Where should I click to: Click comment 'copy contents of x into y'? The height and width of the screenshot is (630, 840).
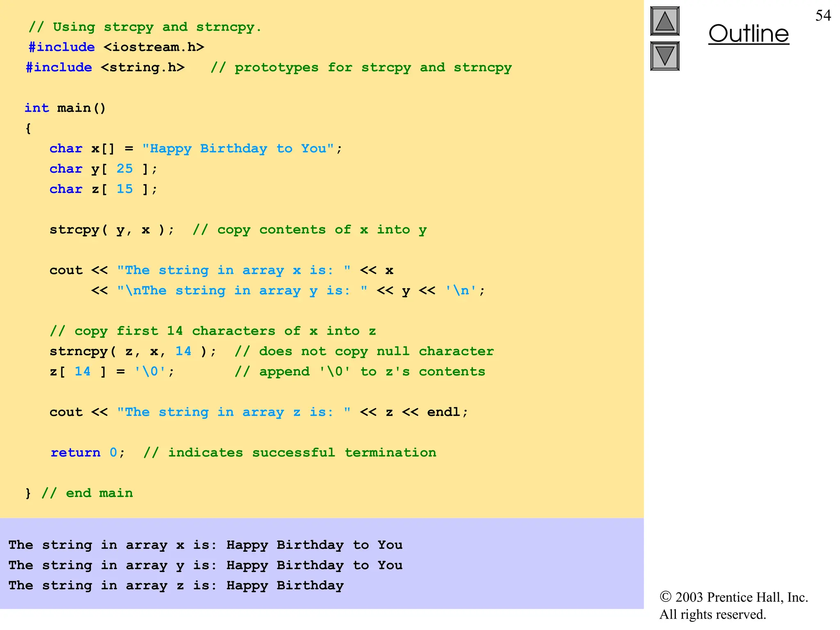[310, 230]
